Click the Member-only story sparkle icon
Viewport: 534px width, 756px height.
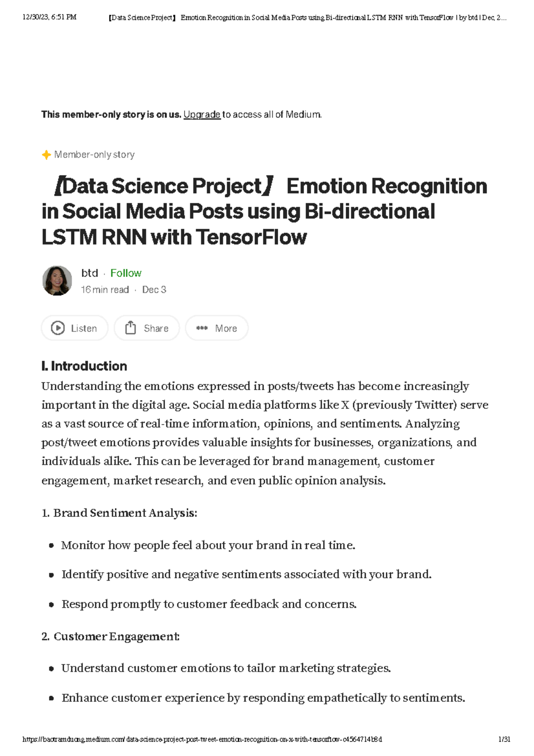coord(46,154)
